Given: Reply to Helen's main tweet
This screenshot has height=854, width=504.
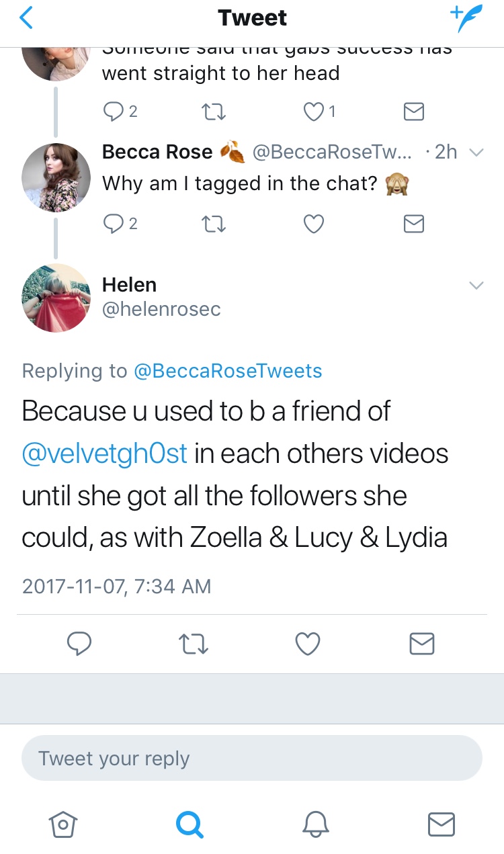Looking at the screenshot, I should [79, 644].
